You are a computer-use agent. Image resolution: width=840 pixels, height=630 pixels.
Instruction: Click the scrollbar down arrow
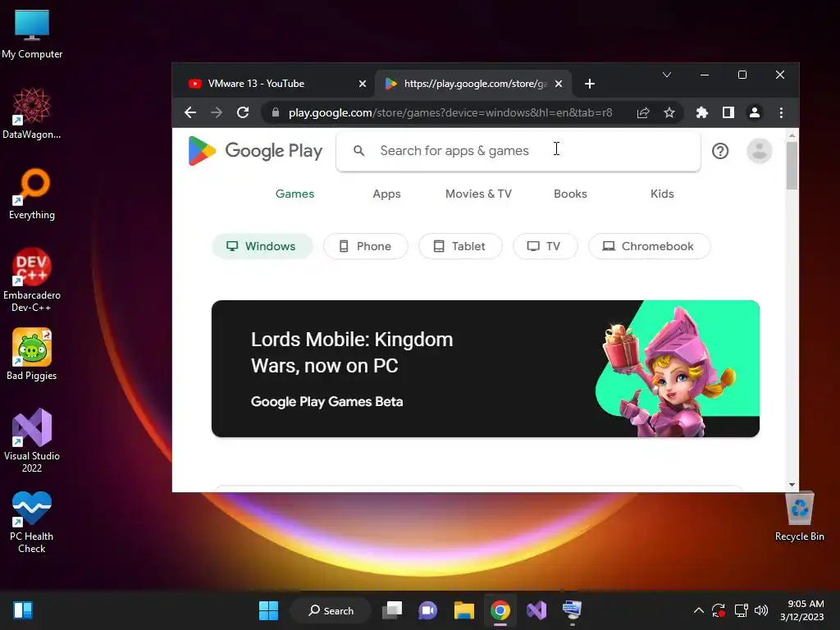pyautogui.click(x=792, y=485)
